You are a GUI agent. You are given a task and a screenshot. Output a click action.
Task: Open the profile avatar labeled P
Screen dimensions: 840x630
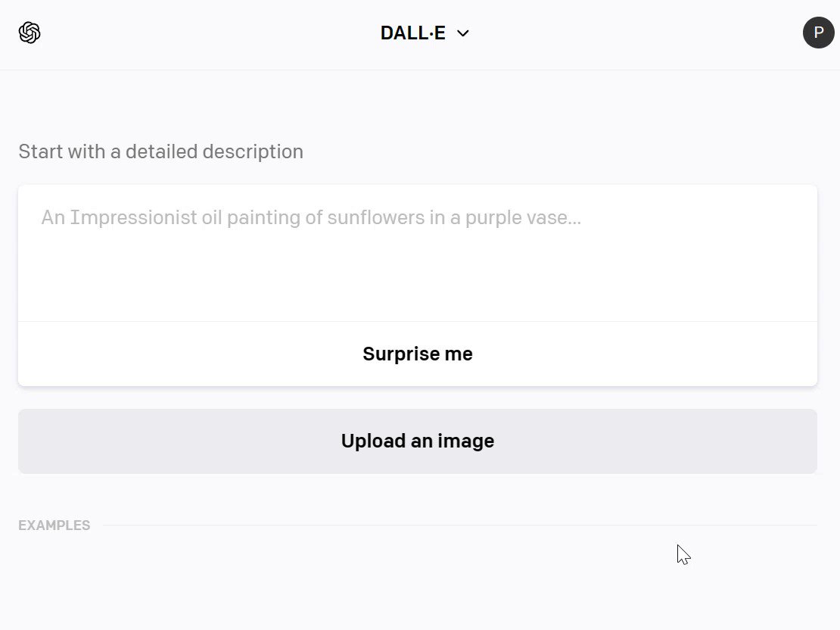tap(818, 33)
